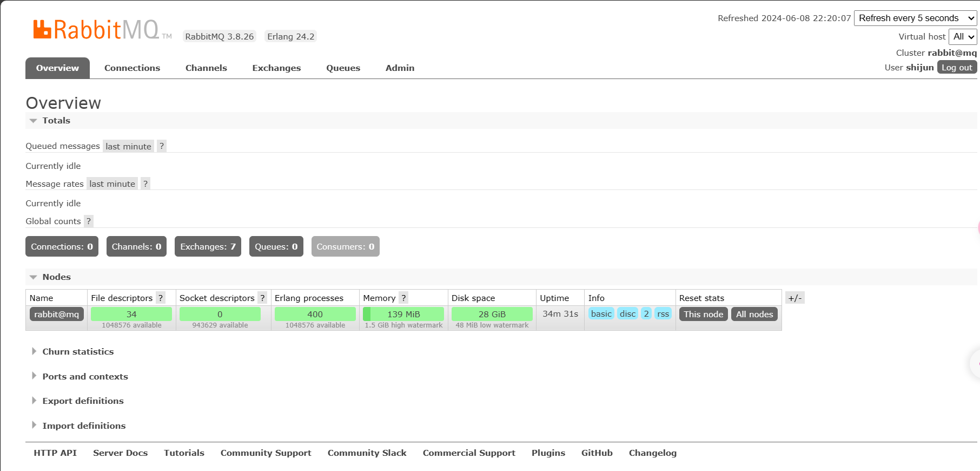Reset stats for This node
This screenshot has height=471, width=980.
(x=703, y=314)
